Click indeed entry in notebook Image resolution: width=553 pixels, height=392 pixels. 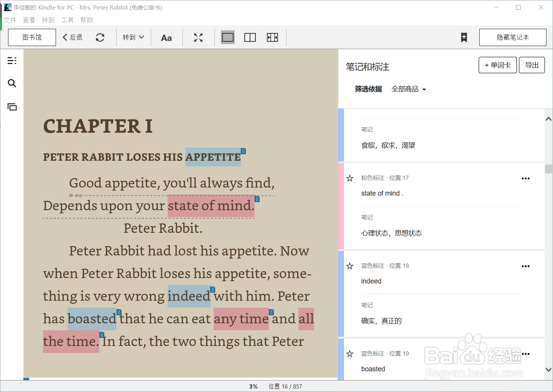[x=371, y=281]
